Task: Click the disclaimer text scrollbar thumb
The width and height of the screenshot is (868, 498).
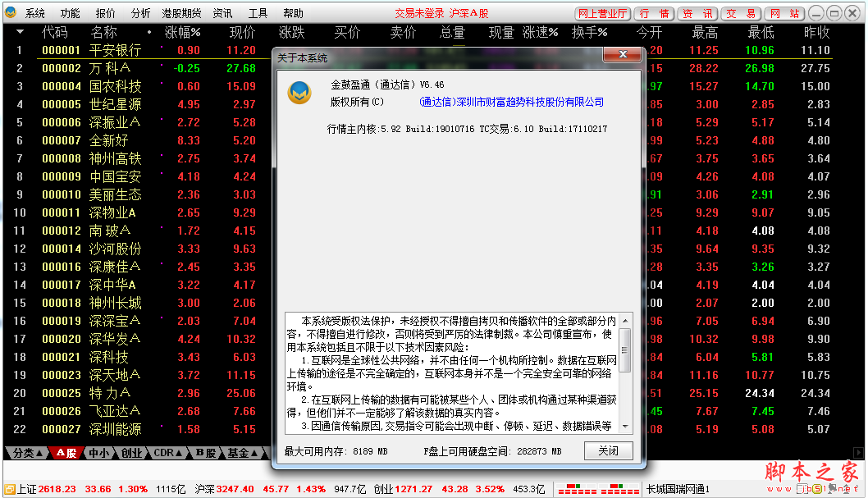Action: coord(625,350)
